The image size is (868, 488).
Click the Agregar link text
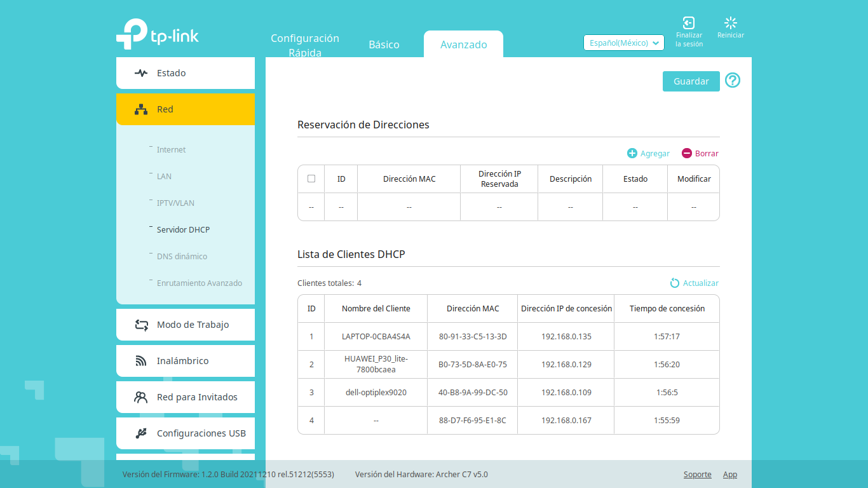[x=655, y=153]
